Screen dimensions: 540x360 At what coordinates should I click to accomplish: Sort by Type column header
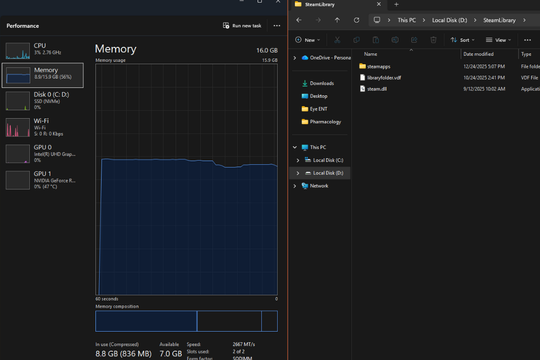[x=526, y=54]
